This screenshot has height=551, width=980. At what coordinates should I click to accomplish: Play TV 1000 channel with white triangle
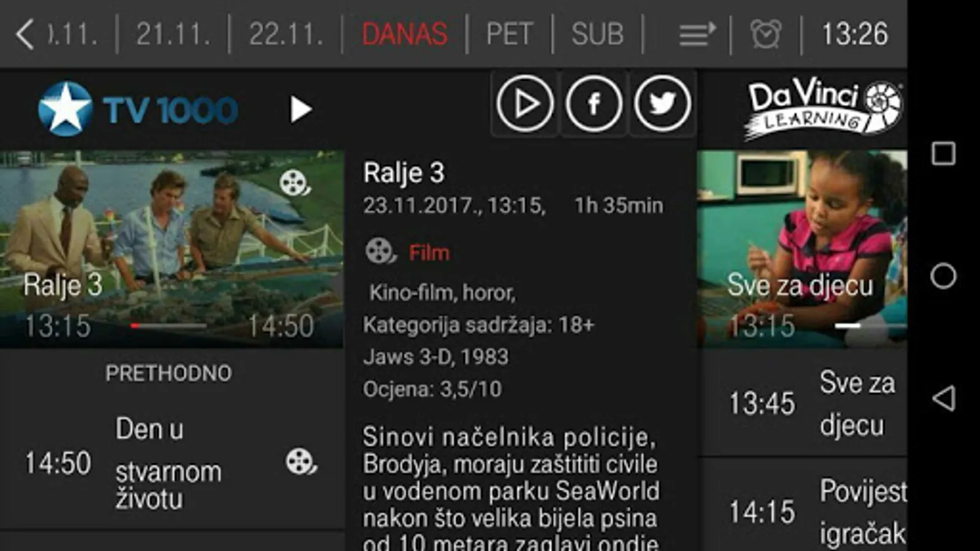click(301, 110)
